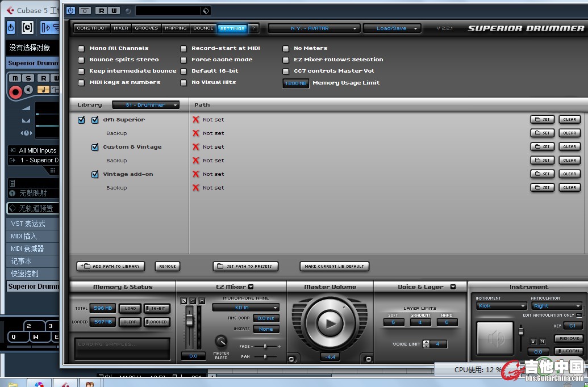Click the Read automation R button

tap(101, 11)
